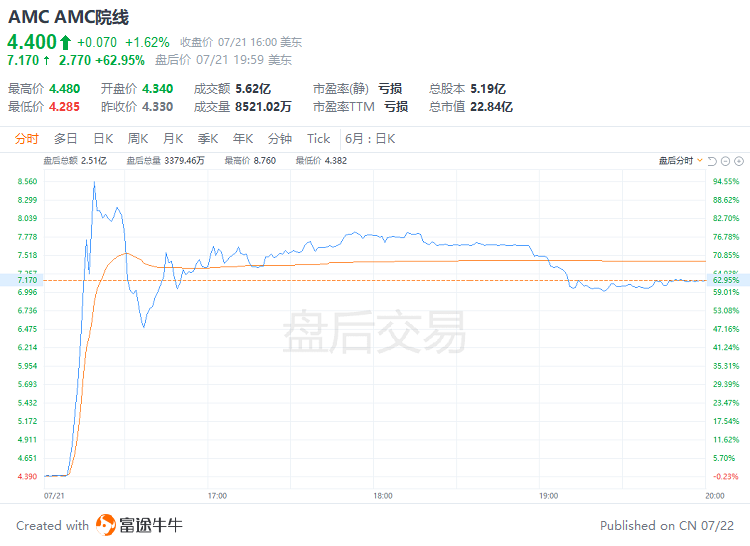750x546 pixels.
Task: Click the 4.390 bottom price label
Action: coord(27,476)
